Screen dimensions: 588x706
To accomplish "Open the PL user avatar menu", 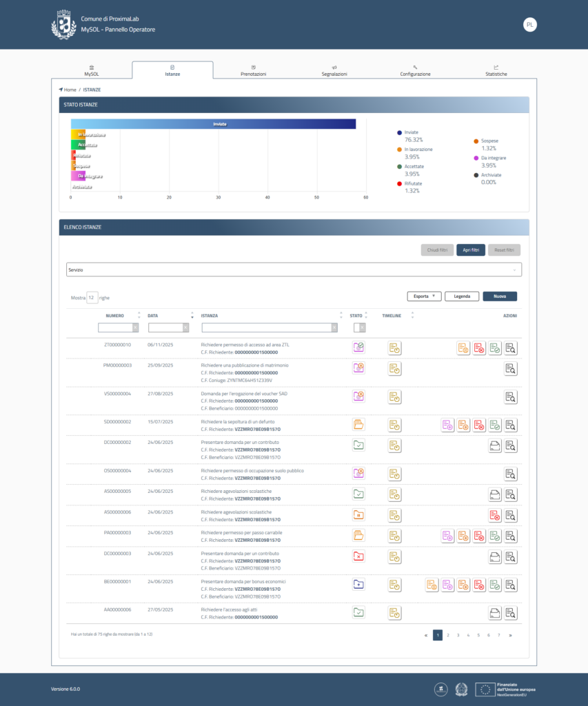I will point(529,24).
